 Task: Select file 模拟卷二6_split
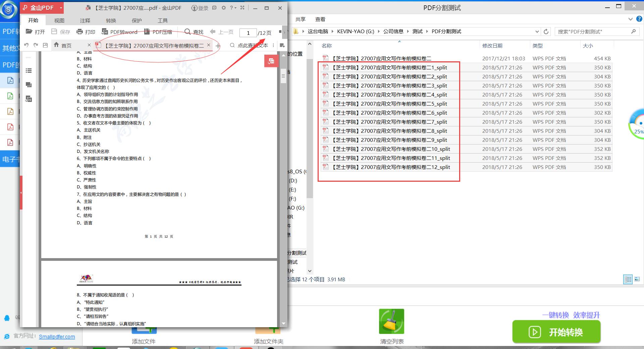tap(467, 113)
